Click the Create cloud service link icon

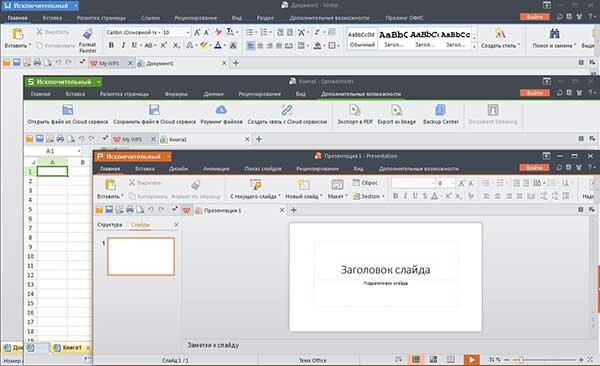click(287, 110)
